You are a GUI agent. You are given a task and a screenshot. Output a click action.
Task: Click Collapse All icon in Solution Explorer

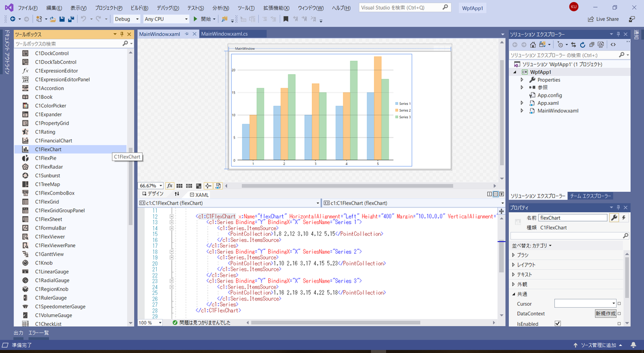591,45
